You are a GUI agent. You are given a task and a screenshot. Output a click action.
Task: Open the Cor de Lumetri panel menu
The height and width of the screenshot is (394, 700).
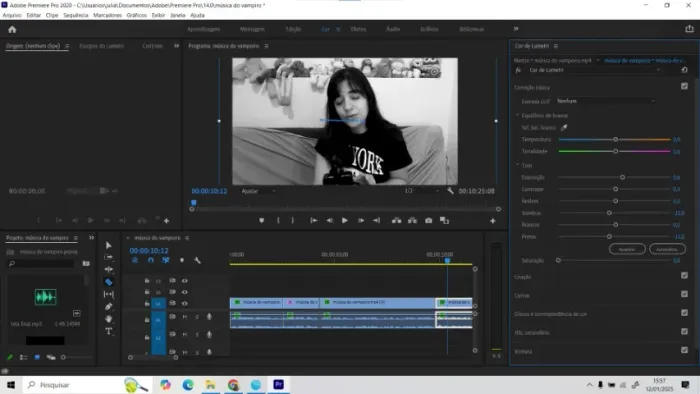pos(556,46)
